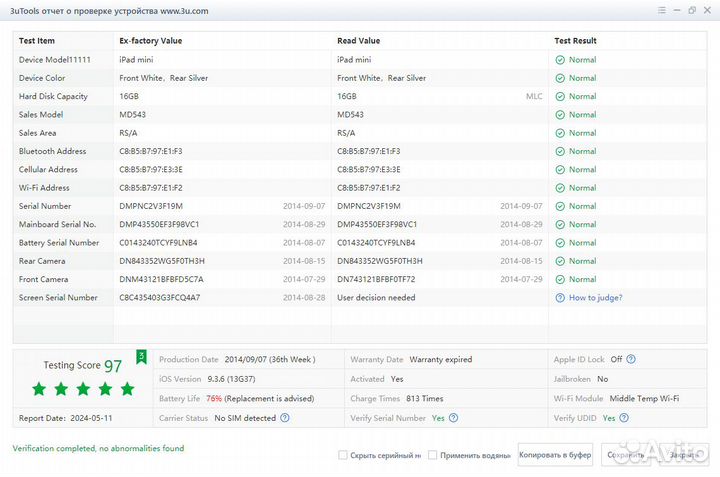Click the Normal check icon for Sales Area
This screenshot has height=477, width=720.
[x=560, y=133]
